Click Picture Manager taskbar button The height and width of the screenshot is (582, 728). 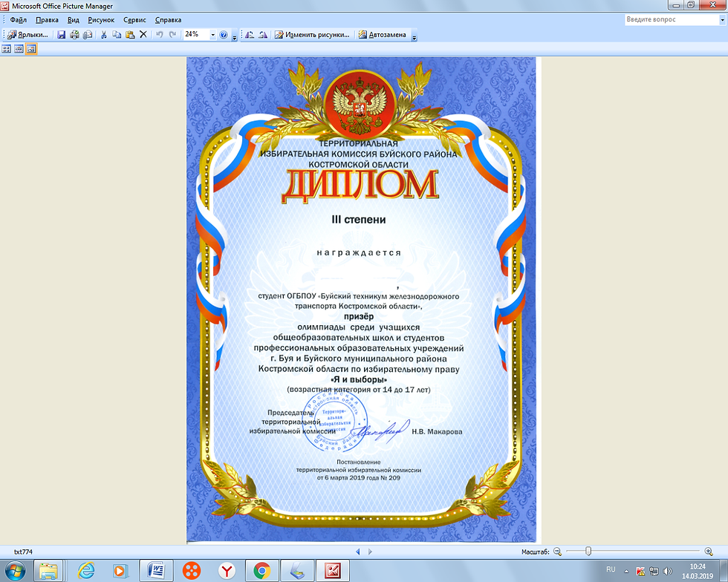point(333,570)
